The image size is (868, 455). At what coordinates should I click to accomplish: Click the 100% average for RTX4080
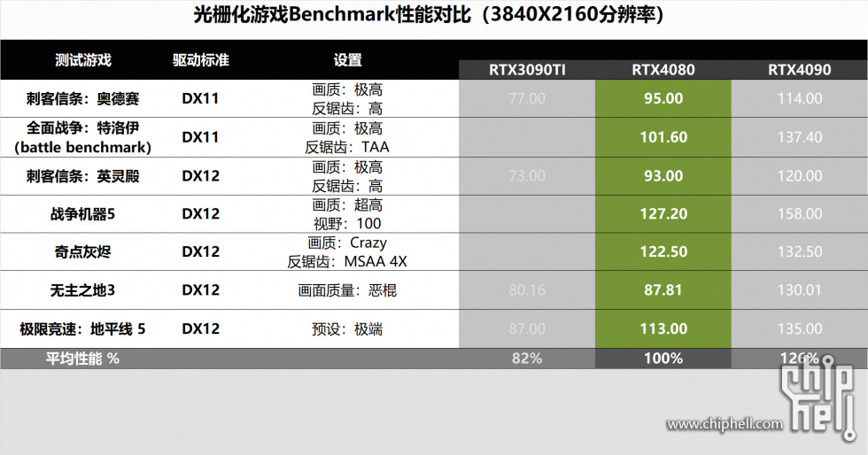click(663, 359)
